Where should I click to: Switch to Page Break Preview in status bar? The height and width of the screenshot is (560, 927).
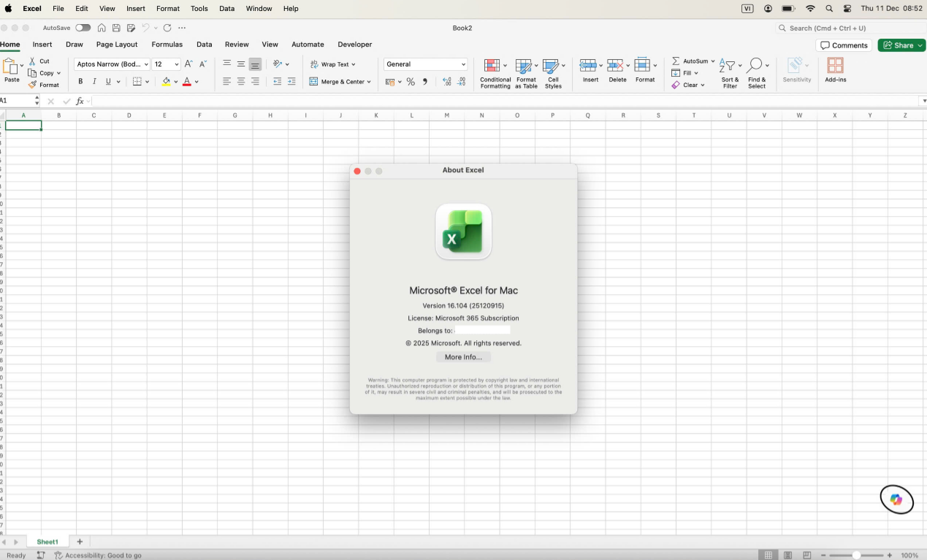pyautogui.click(x=806, y=555)
